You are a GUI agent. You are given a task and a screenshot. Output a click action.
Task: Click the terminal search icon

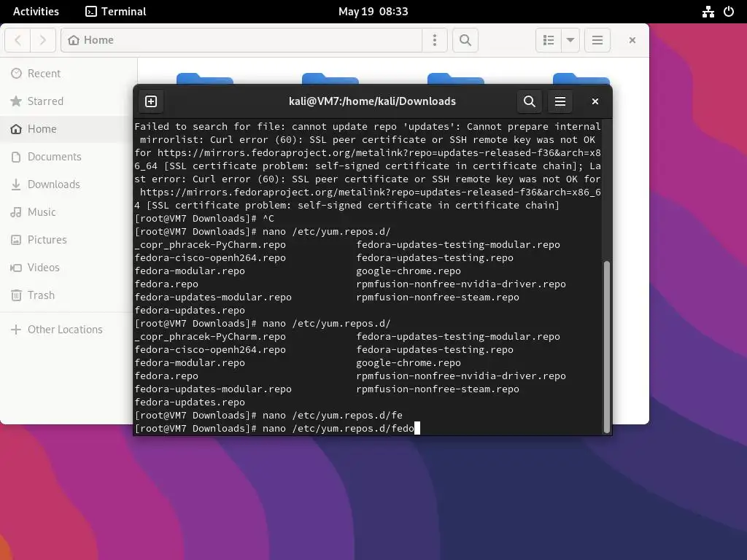pos(530,101)
